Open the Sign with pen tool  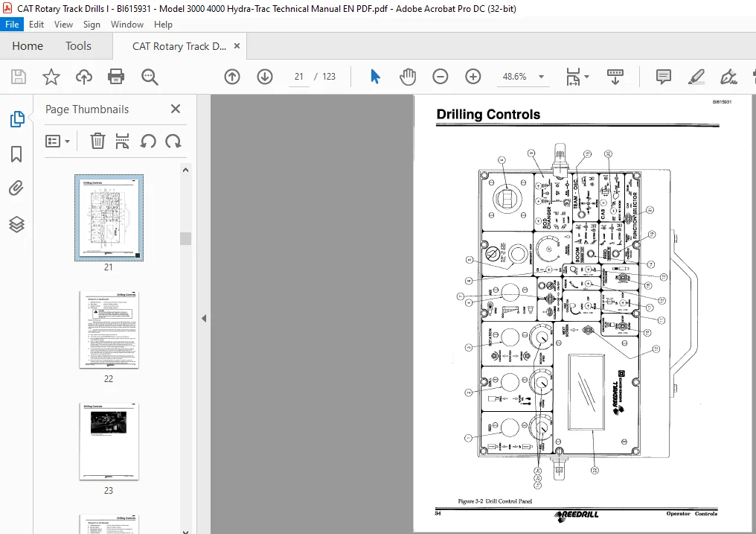coord(728,77)
